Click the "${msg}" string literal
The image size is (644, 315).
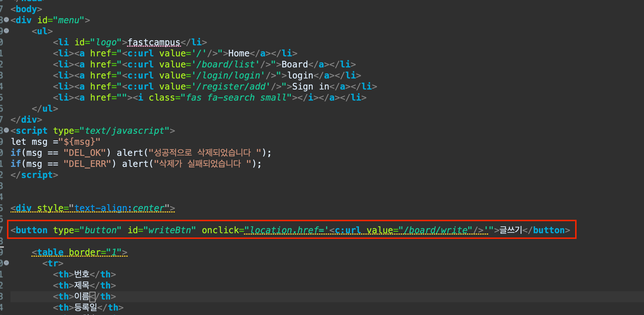point(79,142)
